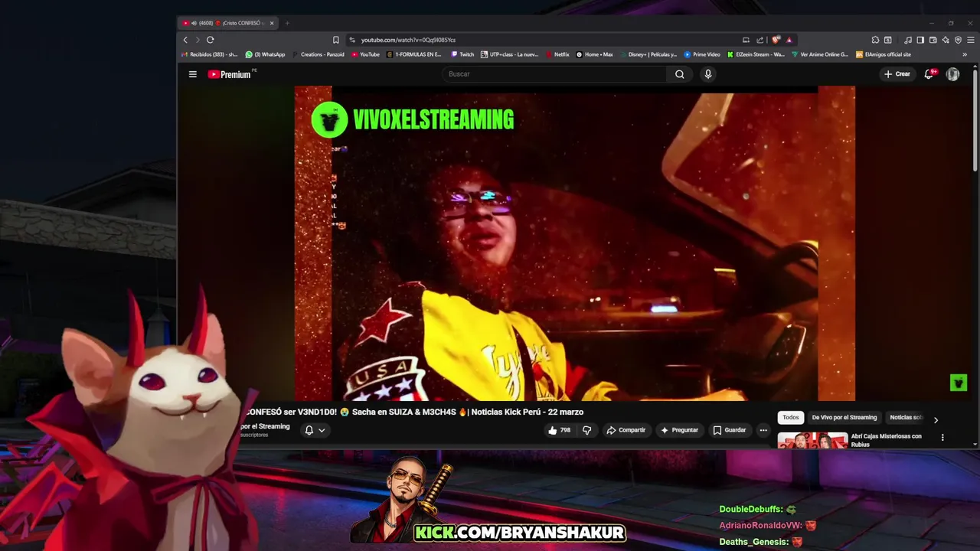Image resolution: width=980 pixels, height=551 pixels.
Task: Dislike the video
Action: [587, 430]
